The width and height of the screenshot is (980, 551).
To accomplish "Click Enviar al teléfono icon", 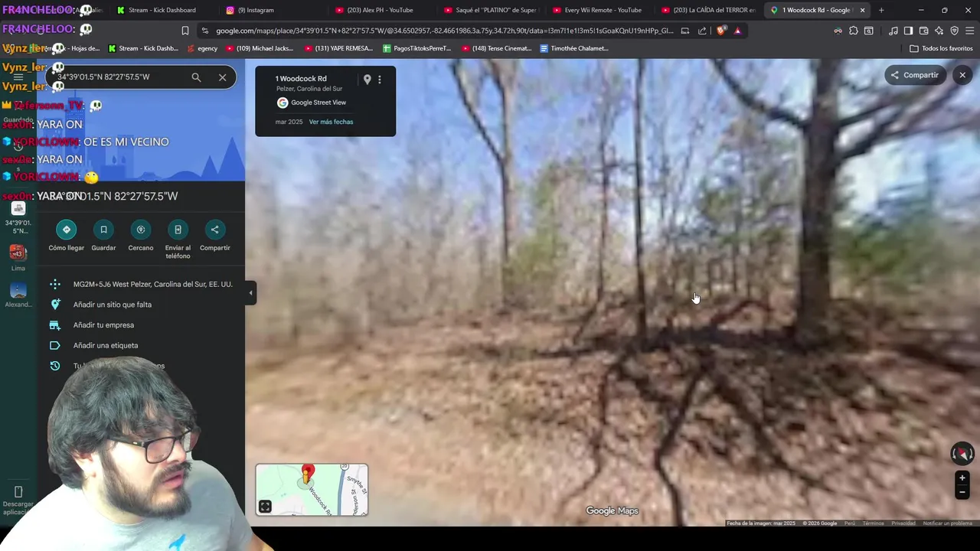I will coord(178,230).
